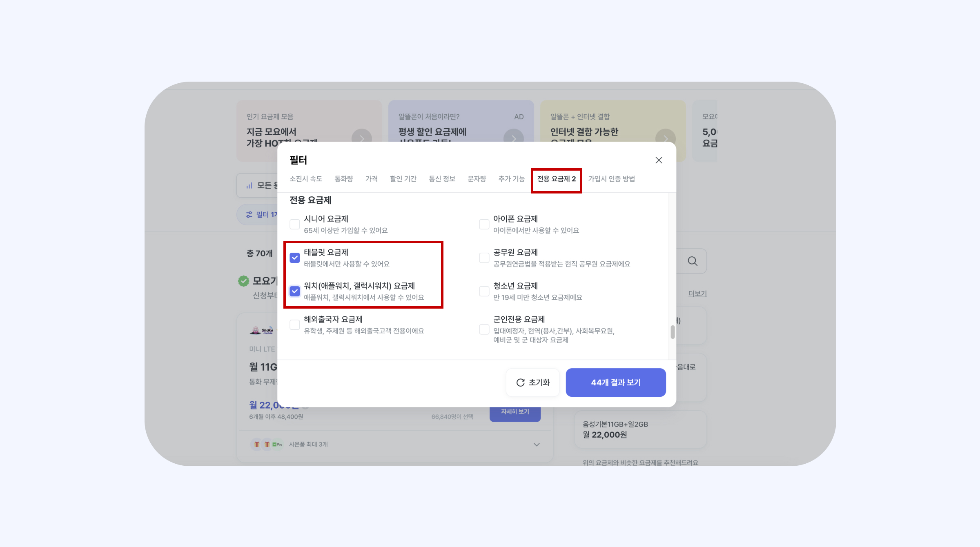The image size is (980, 547).
Task: Switch to the 통화량 tab
Action: pos(343,179)
